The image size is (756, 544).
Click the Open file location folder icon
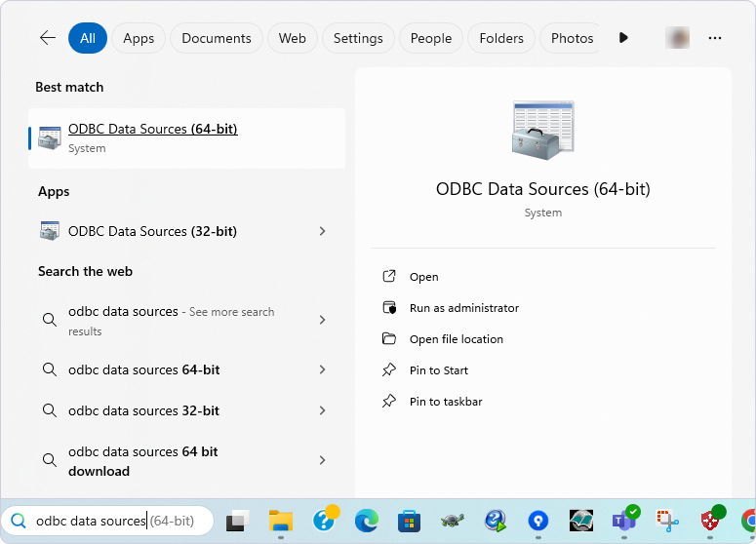pyautogui.click(x=389, y=338)
